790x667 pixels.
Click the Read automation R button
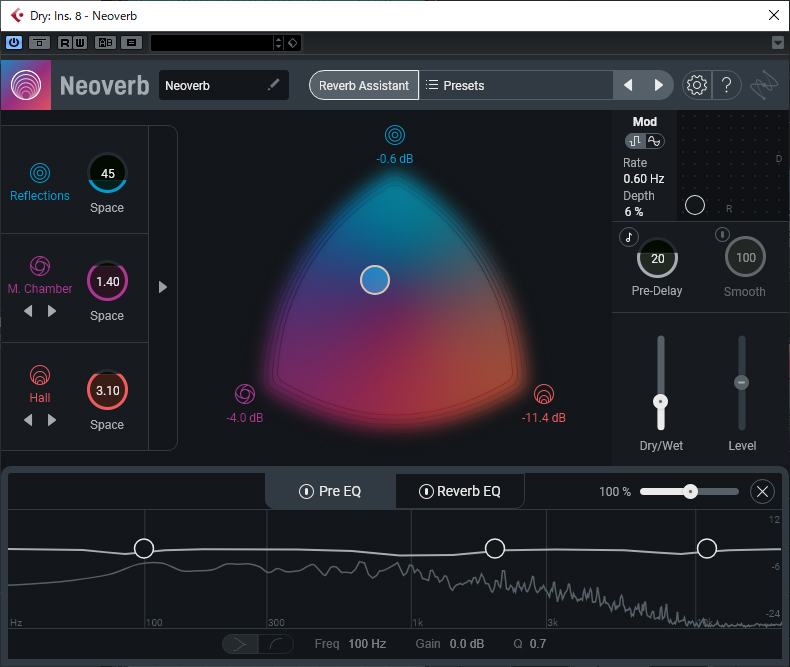[64, 43]
